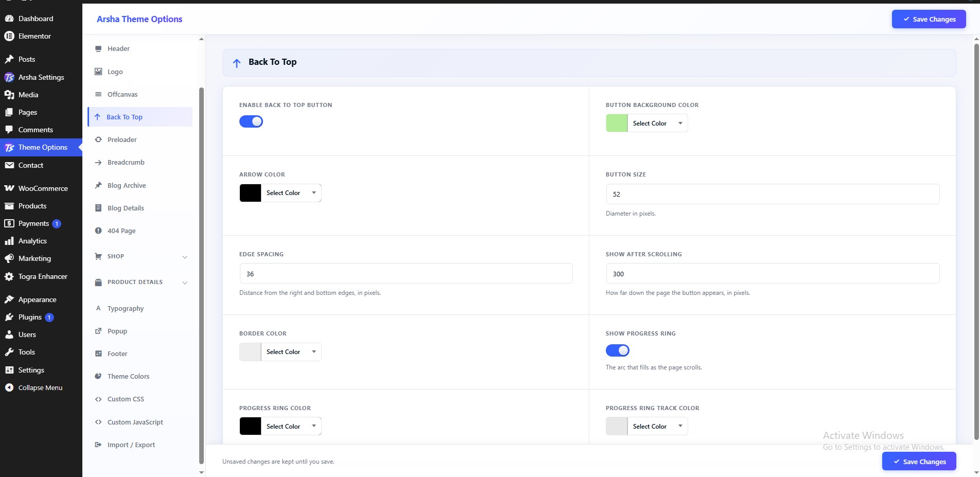980x477 pixels.
Task: Click the Users person icon
Action: pos(9,334)
